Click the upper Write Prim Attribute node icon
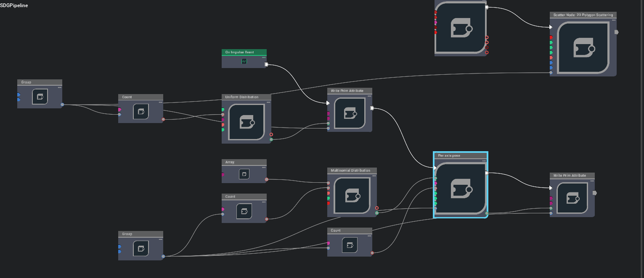644x278 pixels. point(350,113)
